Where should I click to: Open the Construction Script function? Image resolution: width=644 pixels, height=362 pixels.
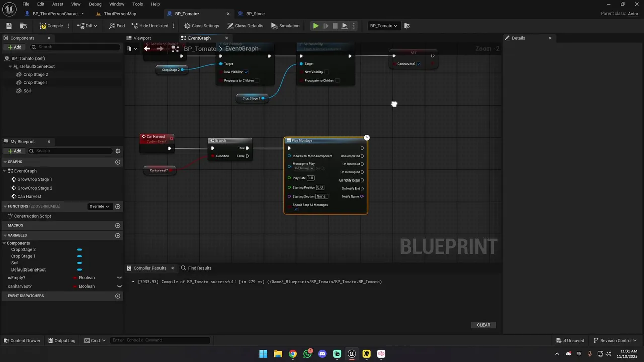[x=32, y=216]
